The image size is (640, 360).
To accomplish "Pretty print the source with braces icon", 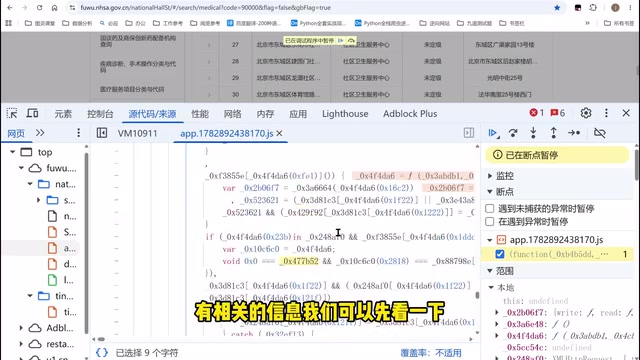I will (102, 353).
